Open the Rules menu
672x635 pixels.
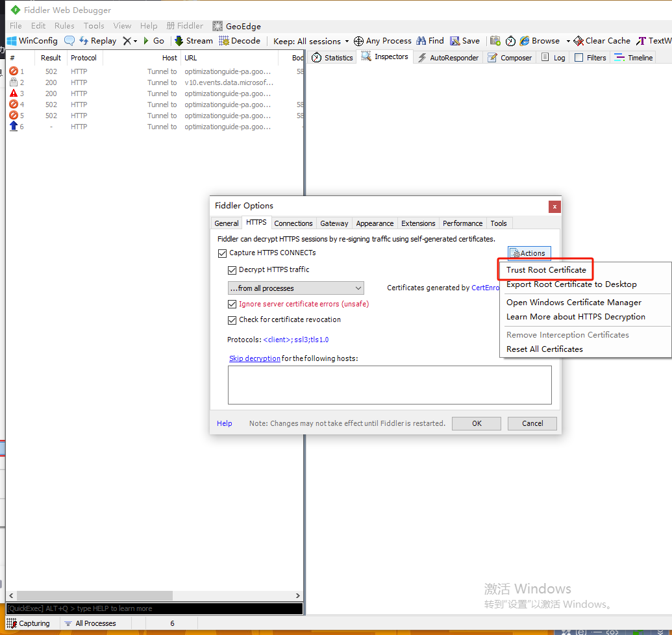[64, 26]
